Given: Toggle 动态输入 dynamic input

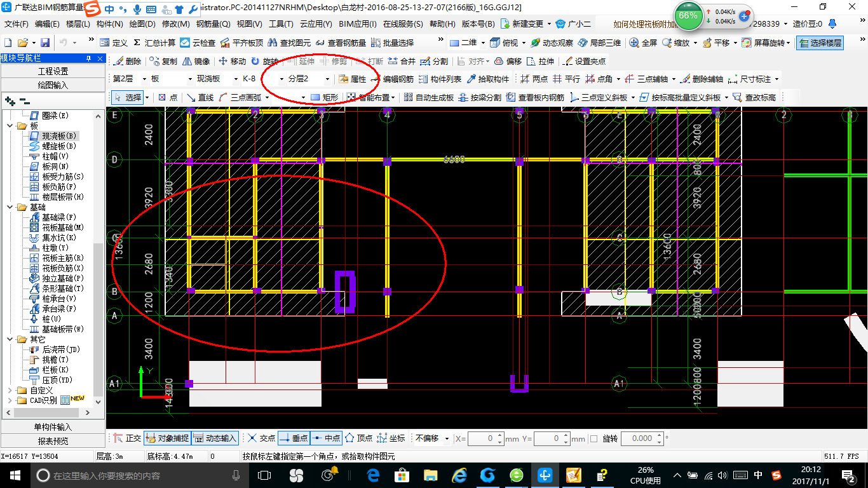Looking at the screenshot, I should point(214,438).
